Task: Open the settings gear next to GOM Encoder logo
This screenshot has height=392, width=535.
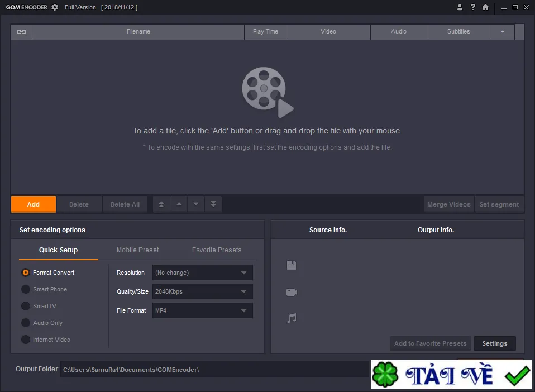Action: pyautogui.click(x=55, y=7)
